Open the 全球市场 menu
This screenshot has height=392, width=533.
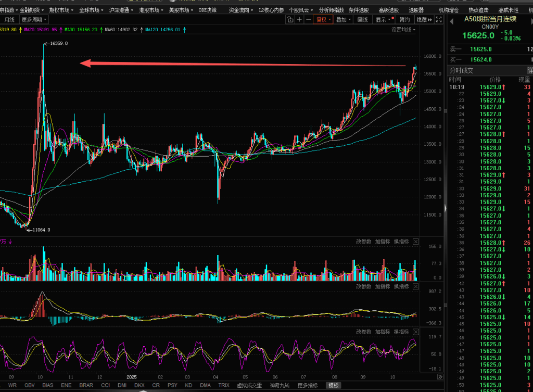click(92, 10)
